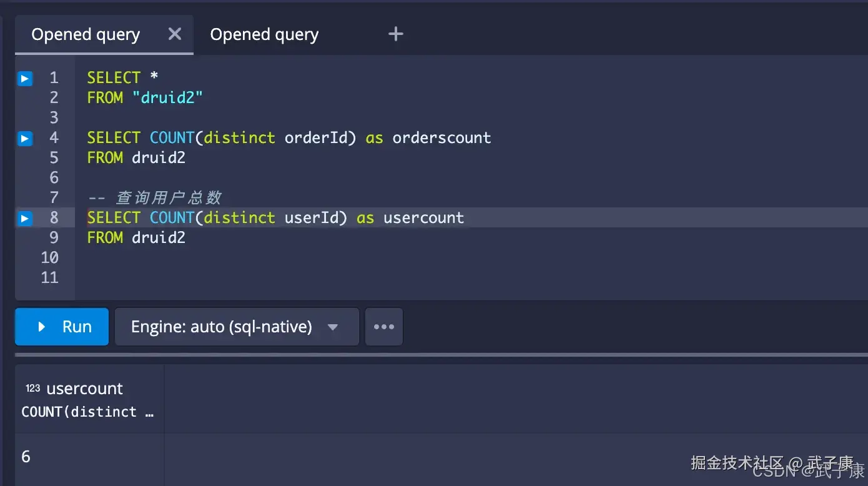Click the 123 numeric type icon in header

[32, 389]
